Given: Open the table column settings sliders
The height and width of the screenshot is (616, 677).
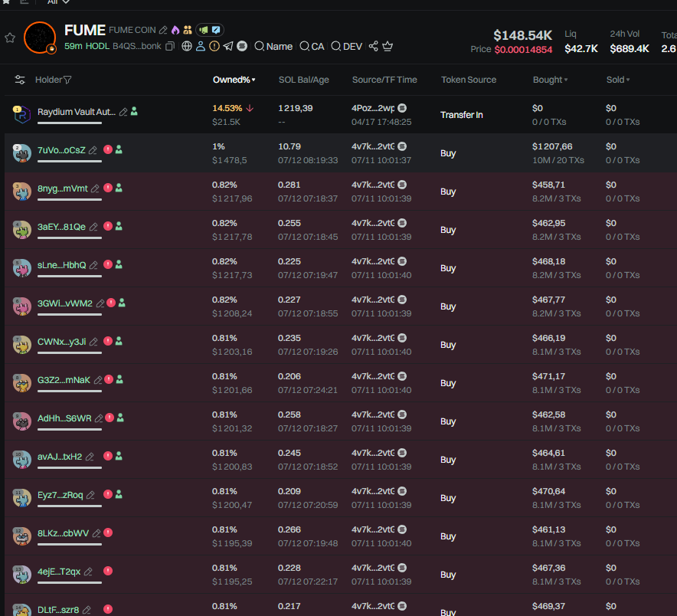Looking at the screenshot, I should pos(20,80).
